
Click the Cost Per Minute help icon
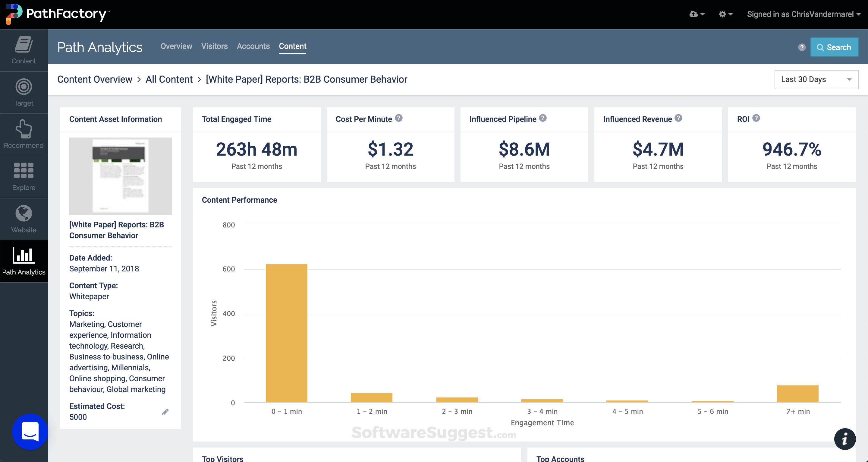click(x=399, y=118)
